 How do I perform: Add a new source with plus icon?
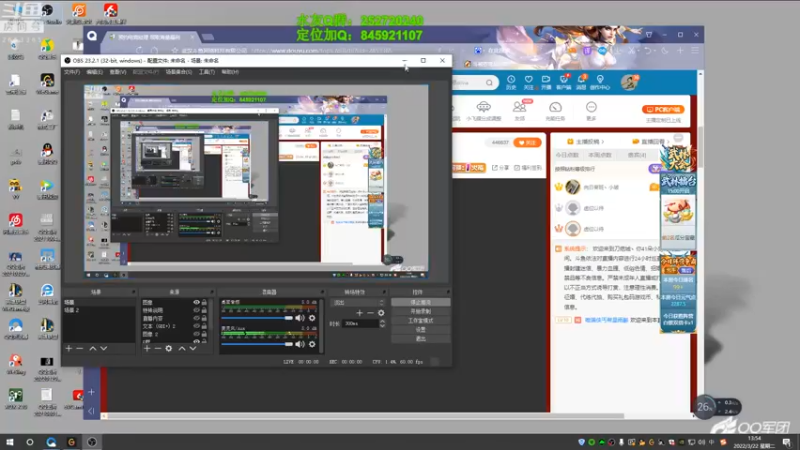tap(147, 348)
